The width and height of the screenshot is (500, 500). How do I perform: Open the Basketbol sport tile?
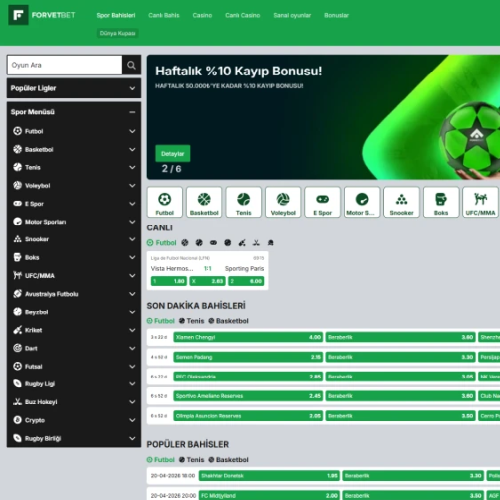[204, 202]
